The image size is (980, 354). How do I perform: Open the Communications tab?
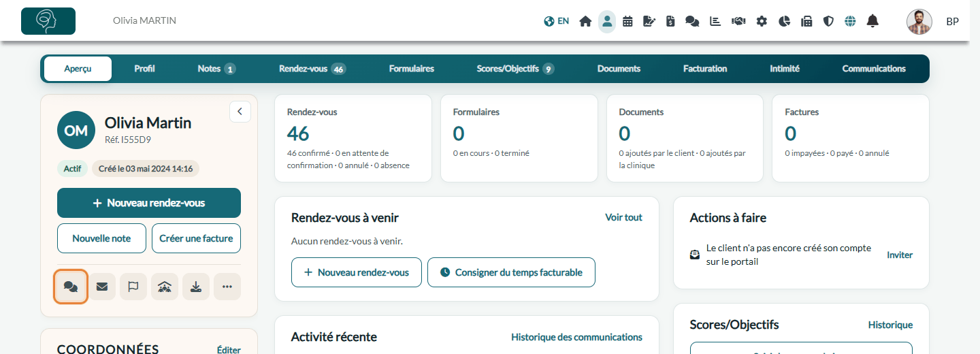point(874,69)
